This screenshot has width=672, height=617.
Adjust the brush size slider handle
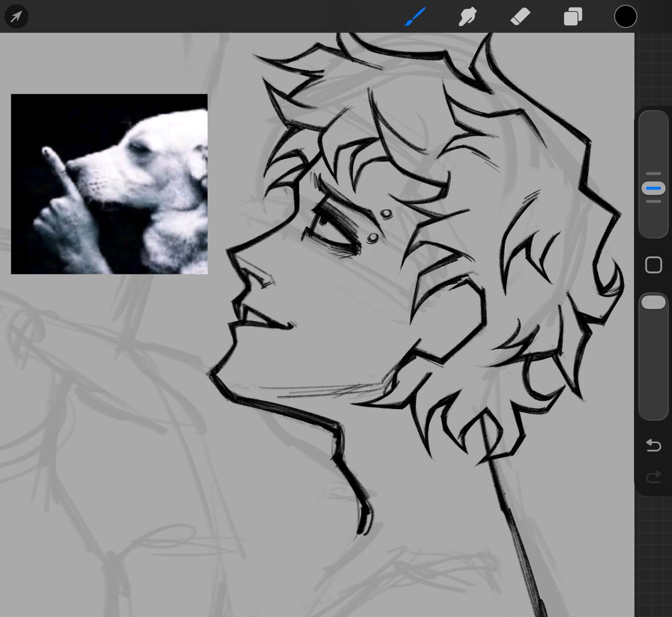pyautogui.click(x=653, y=188)
